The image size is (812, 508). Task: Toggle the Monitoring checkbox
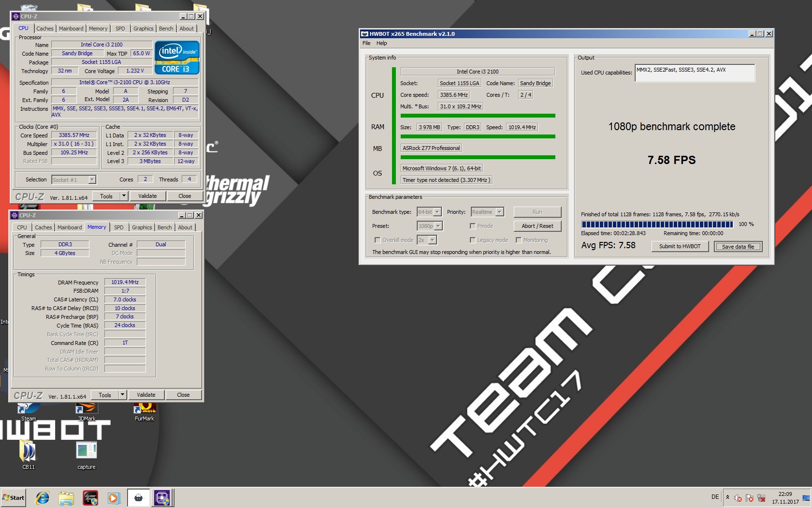tap(519, 240)
